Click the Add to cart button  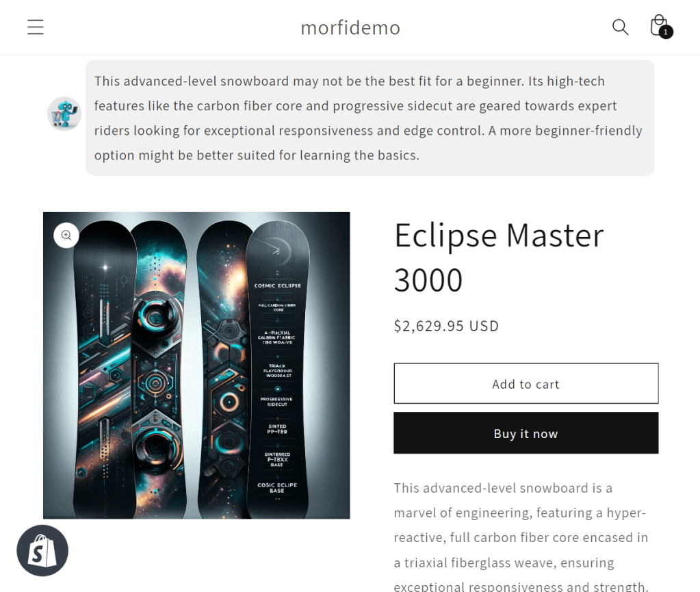pos(526,383)
